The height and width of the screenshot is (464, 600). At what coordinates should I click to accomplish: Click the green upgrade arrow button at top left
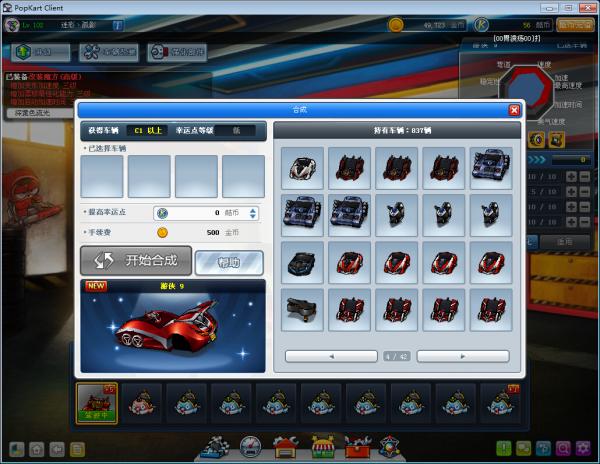point(41,52)
